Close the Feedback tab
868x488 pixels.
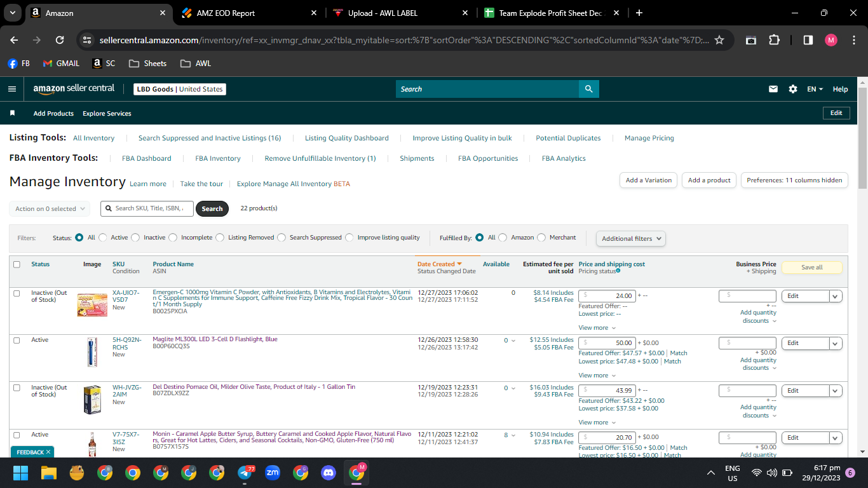click(48, 452)
